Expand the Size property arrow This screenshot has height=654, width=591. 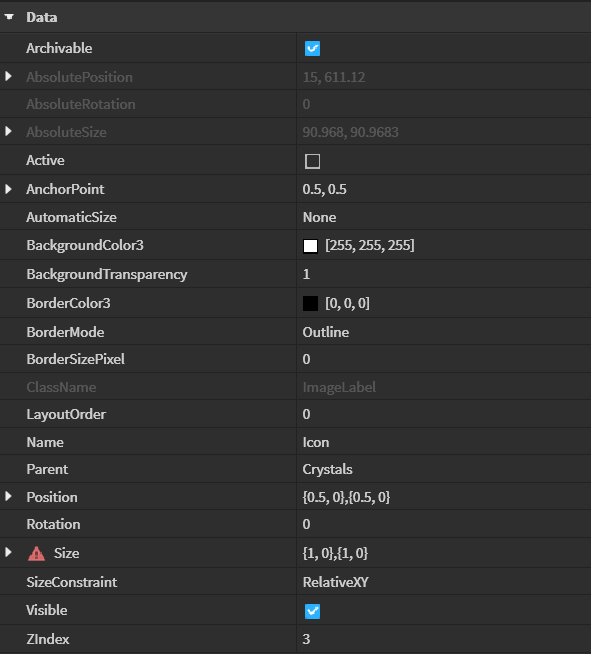pos(8,553)
